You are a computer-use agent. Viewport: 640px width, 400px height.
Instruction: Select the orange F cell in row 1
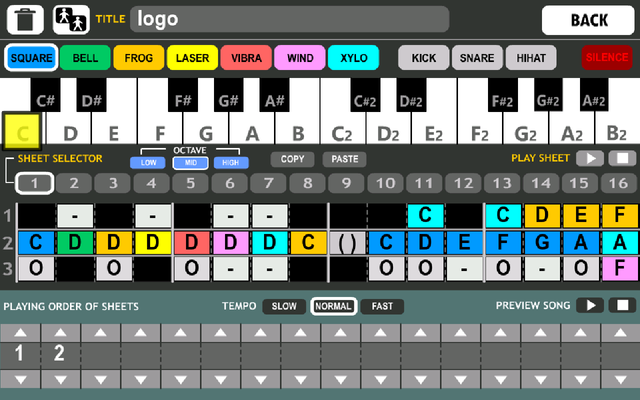click(x=620, y=215)
